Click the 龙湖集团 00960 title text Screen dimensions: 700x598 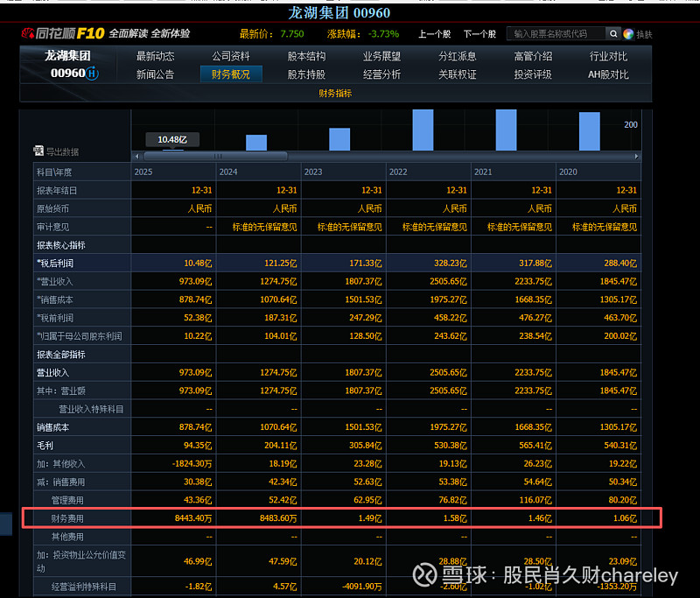point(339,12)
